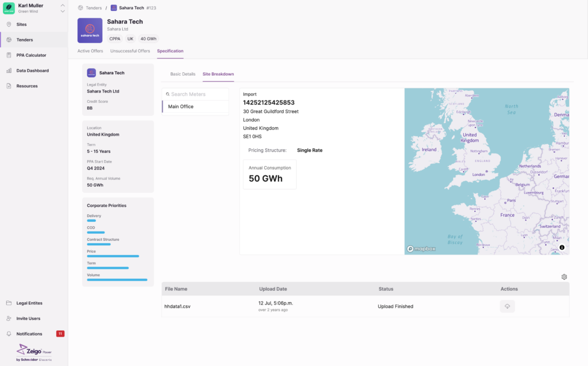The height and width of the screenshot is (366, 588).
Task: Click the Zeigo Power logo
Action: click(34, 353)
